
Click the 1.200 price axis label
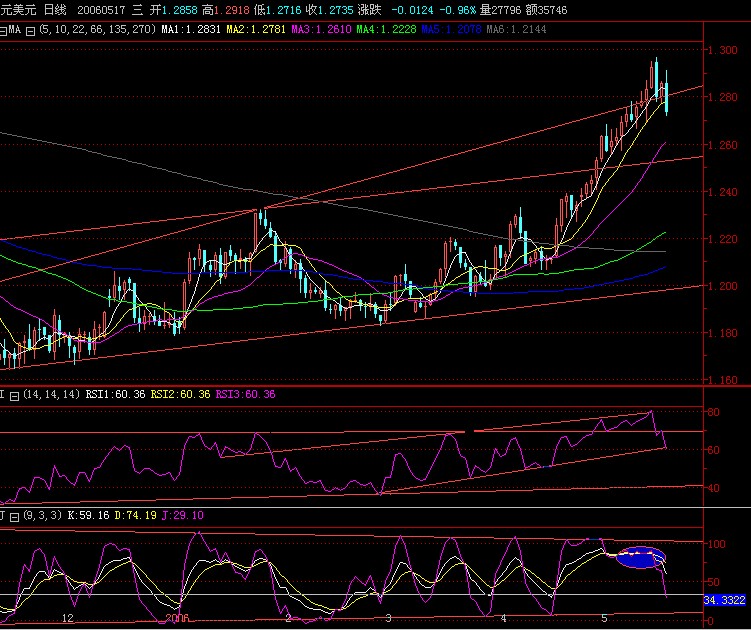tap(723, 286)
